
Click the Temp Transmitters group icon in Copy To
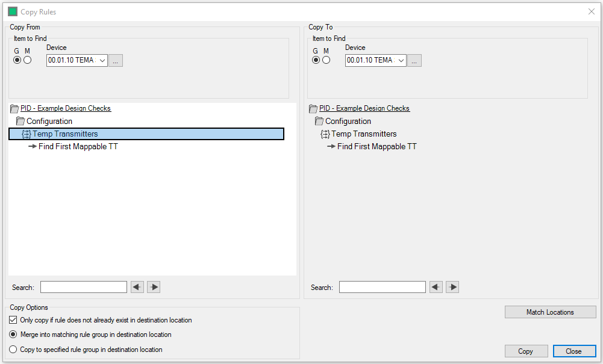[x=325, y=134]
